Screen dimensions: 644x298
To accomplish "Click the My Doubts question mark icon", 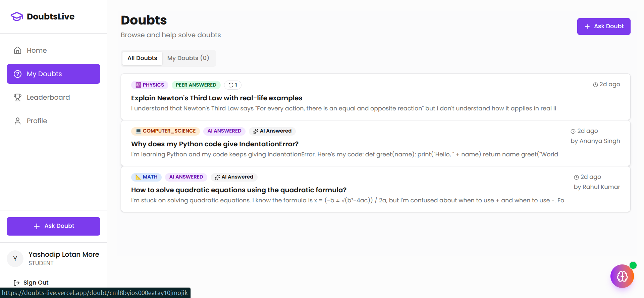I will coord(17,74).
